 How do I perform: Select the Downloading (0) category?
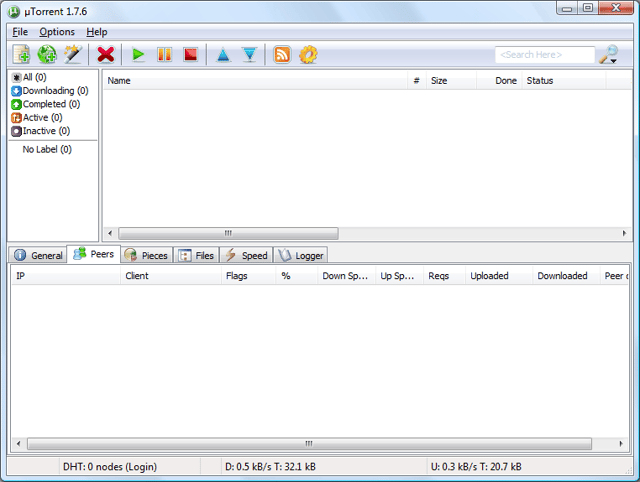(x=50, y=91)
